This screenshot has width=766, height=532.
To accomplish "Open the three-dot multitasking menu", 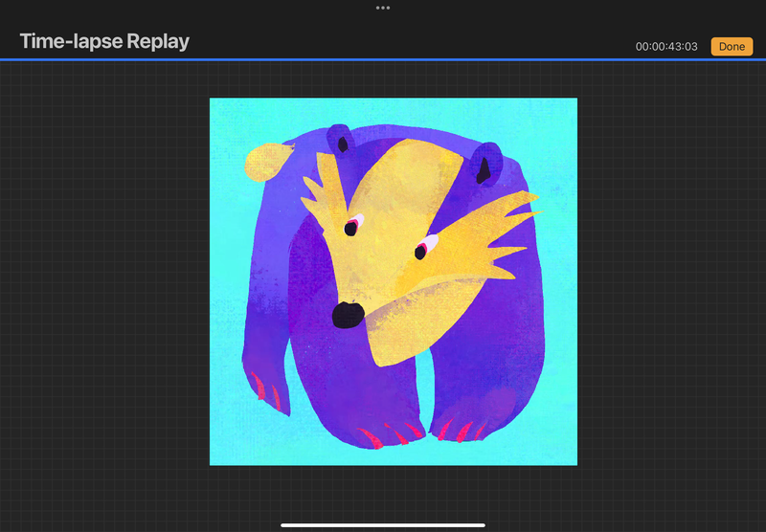I will click(383, 8).
